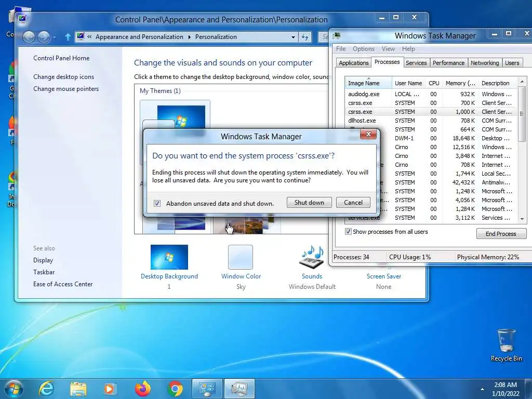The width and height of the screenshot is (532, 399).
Task: Launch Internet Explorer from the taskbar
Action: coord(46,389)
